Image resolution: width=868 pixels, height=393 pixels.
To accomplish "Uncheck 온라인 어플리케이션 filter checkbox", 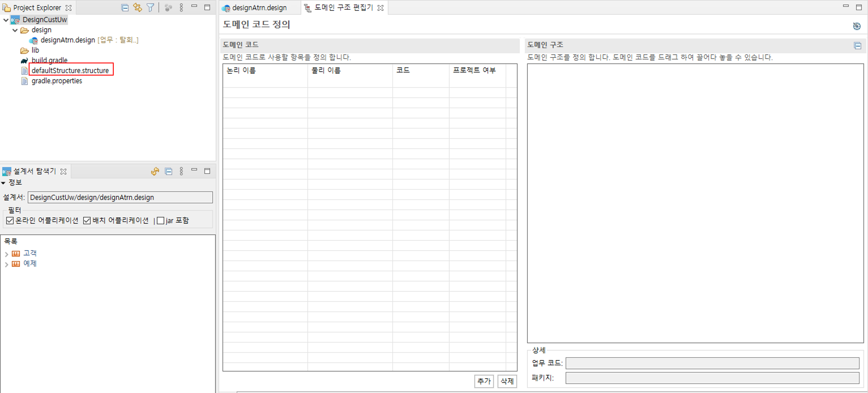I will [x=10, y=221].
